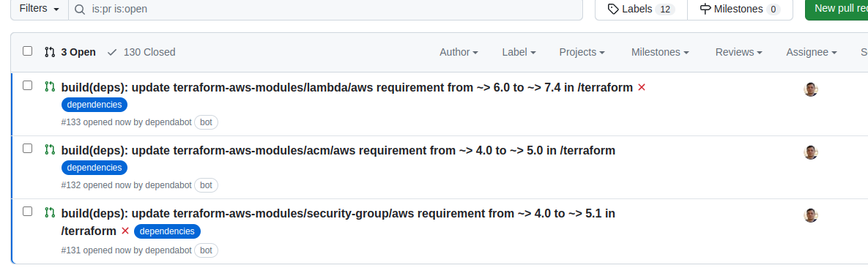Screen dimensions: 868x268
Task: Click the search magnifier icon in filter box
Action: (x=80, y=10)
